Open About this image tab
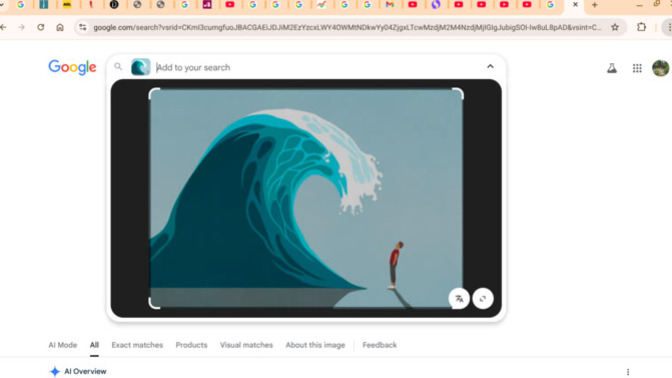 (x=315, y=345)
